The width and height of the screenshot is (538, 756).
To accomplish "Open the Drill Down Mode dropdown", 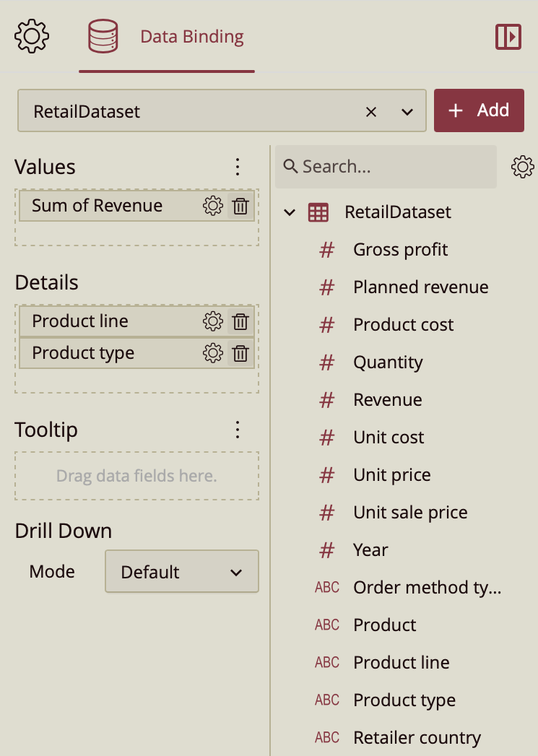I will [181, 572].
